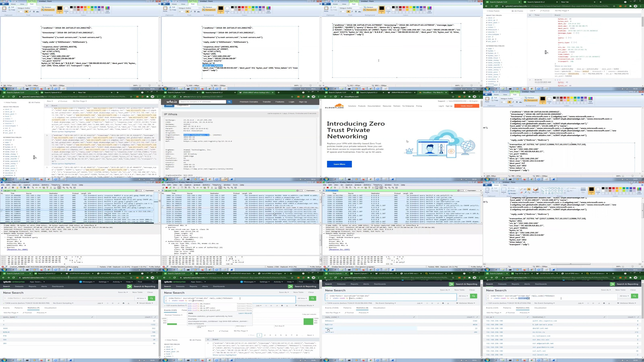Expand Authoritative nameservers in Wireshark details
Viewport: 644px width, 362px height.
click(x=166, y=241)
